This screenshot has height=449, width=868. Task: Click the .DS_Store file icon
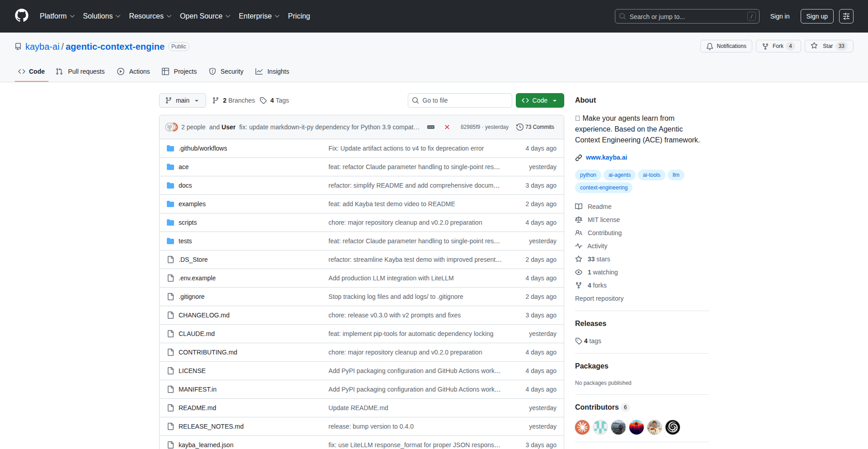170,260
